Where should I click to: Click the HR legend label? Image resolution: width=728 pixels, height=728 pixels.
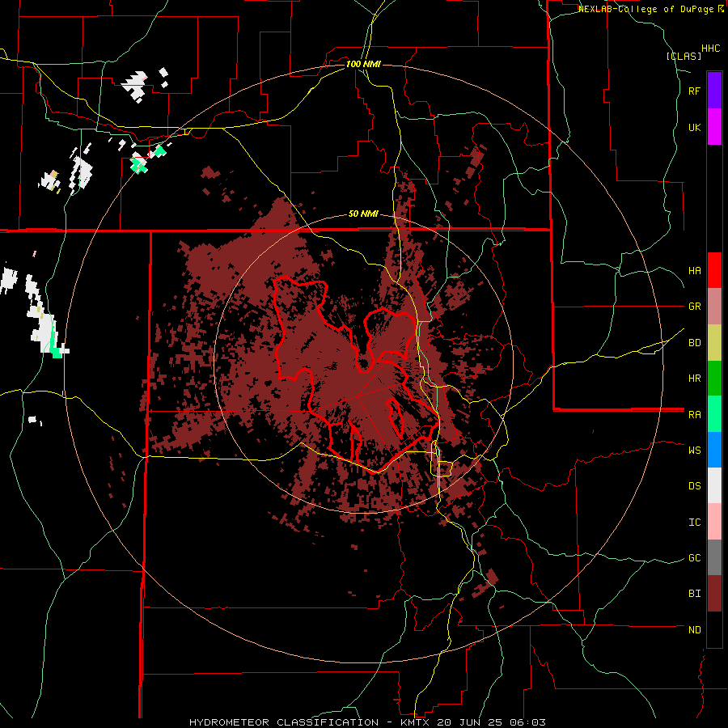tap(694, 379)
